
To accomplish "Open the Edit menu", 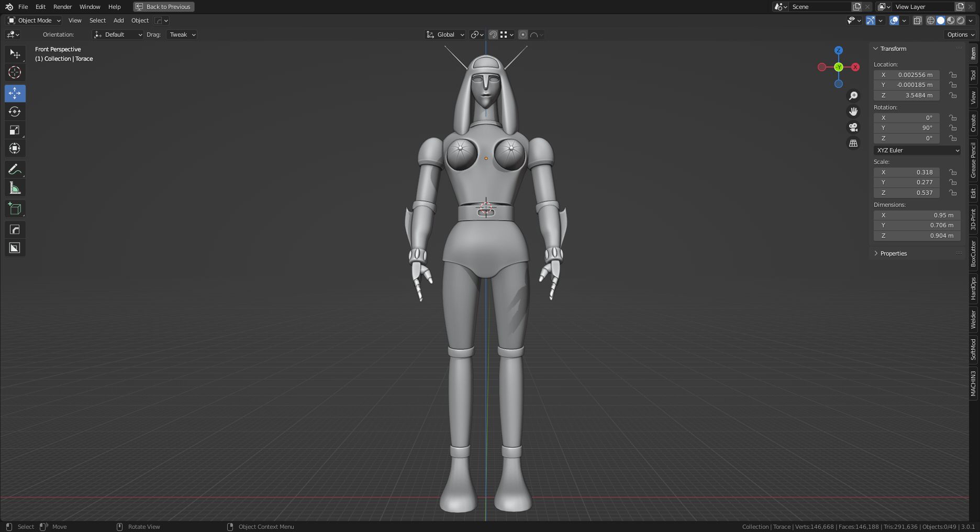I will tap(40, 7).
